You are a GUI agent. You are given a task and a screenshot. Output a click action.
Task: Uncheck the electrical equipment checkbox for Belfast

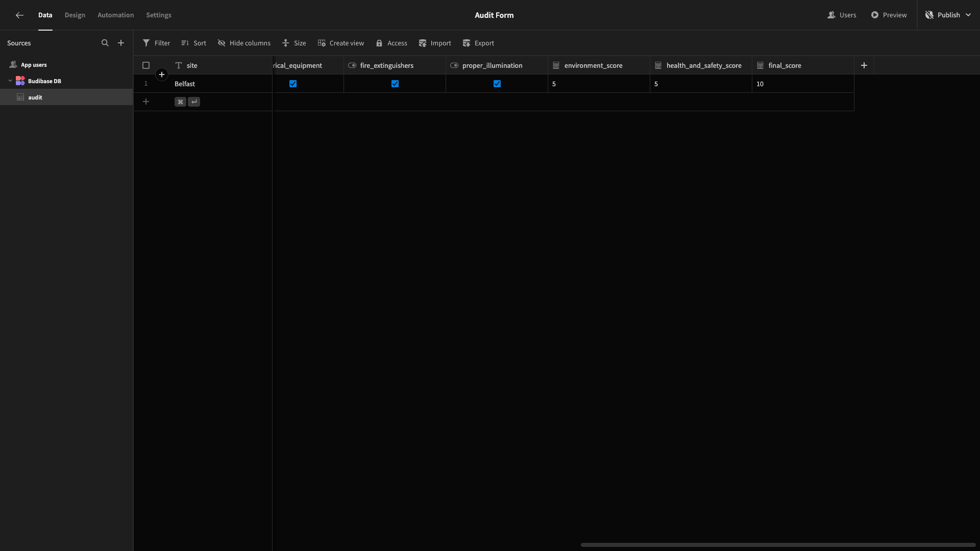tap(293, 84)
